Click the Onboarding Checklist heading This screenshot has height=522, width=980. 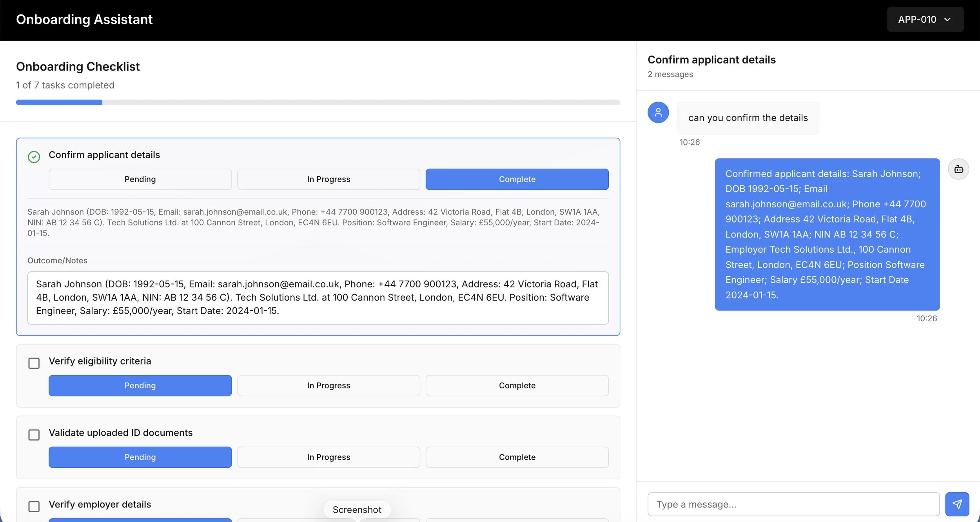pos(78,67)
